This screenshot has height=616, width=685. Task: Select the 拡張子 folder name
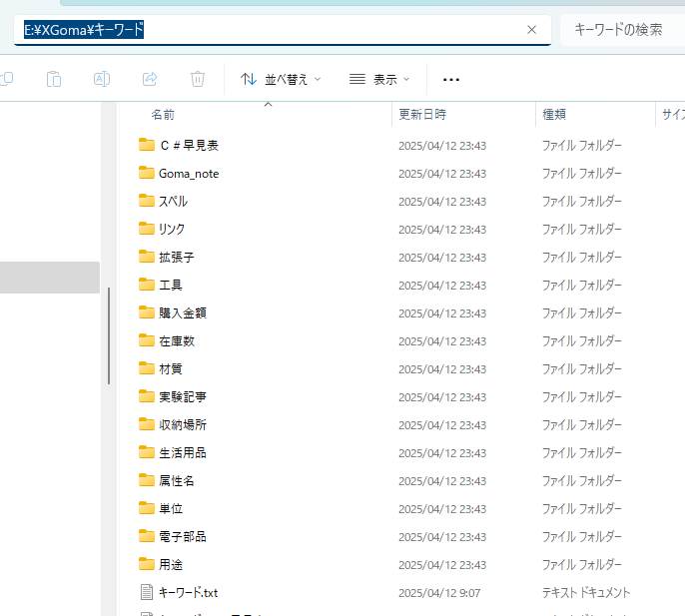tap(177, 258)
